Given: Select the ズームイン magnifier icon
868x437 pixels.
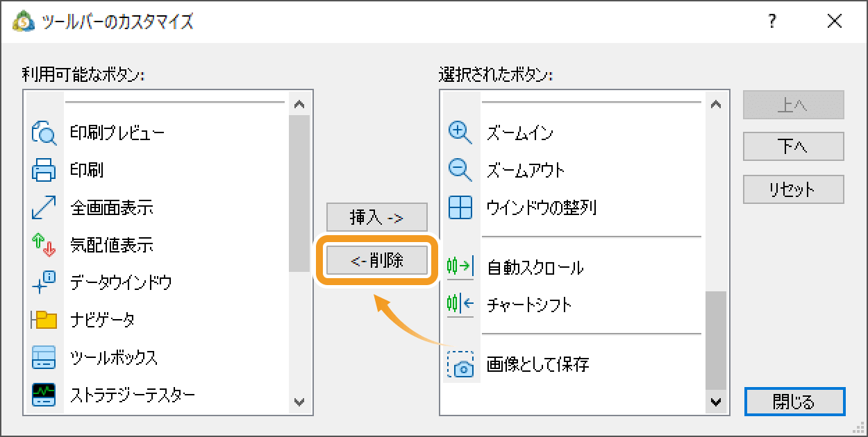Looking at the screenshot, I should 460,132.
